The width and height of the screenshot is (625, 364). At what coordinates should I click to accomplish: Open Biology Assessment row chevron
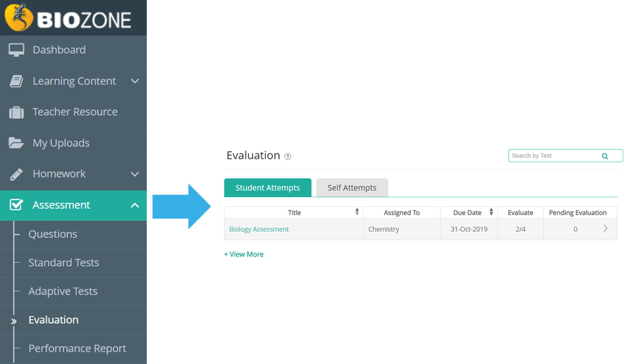tap(605, 228)
